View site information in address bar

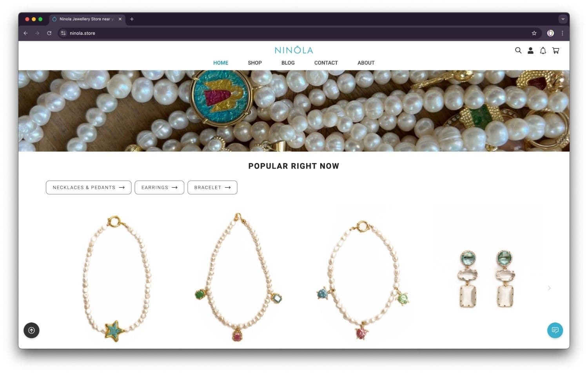tap(63, 33)
